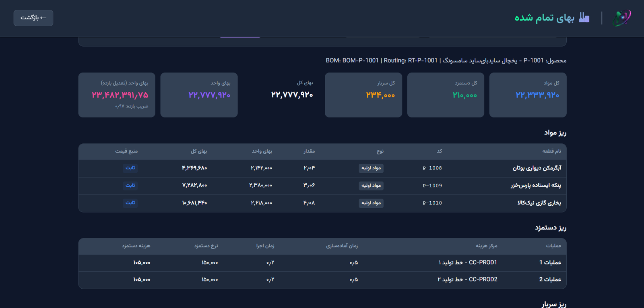Click the unit price ۲,۱۴۲,۰۰۰ cell
644x308 pixels.
click(261, 168)
